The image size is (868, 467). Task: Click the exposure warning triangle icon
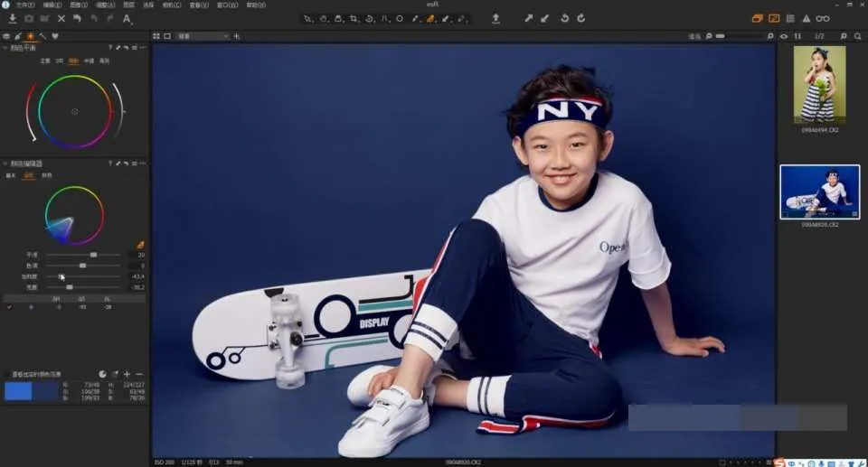[x=807, y=19]
